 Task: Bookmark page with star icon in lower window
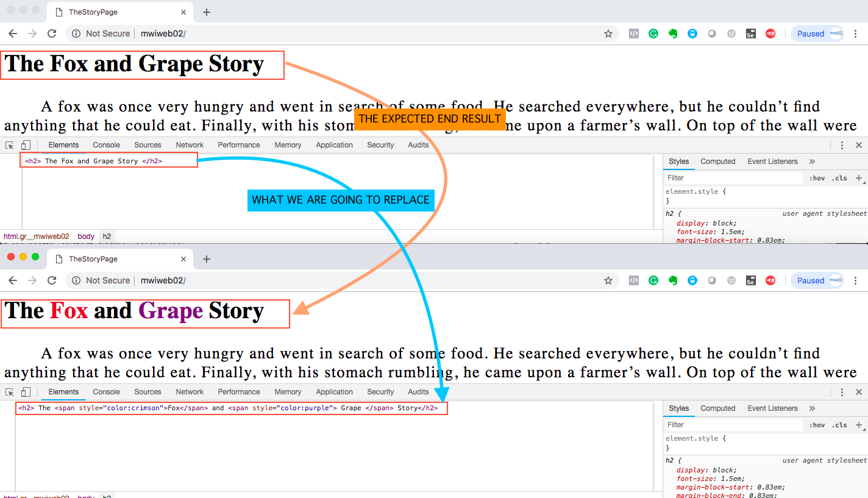(608, 280)
